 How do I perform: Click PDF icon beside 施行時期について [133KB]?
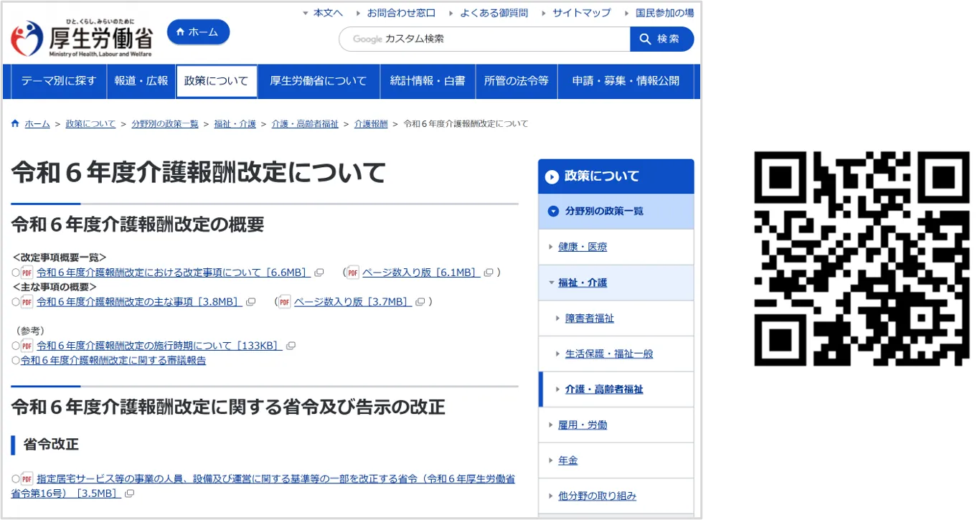click(27, 346)
